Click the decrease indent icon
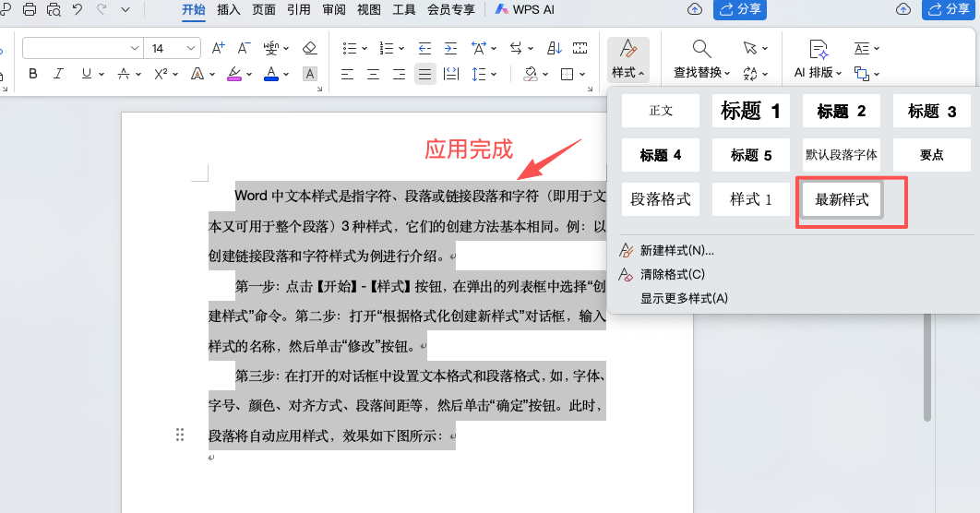The width and height of the screenshot is (980, 513). 424,48
